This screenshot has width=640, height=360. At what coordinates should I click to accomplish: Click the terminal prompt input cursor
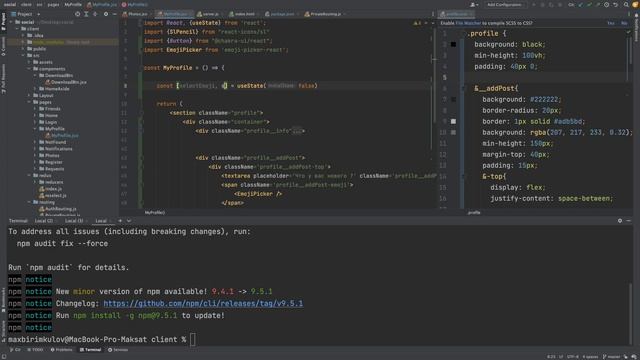(193, 339)
